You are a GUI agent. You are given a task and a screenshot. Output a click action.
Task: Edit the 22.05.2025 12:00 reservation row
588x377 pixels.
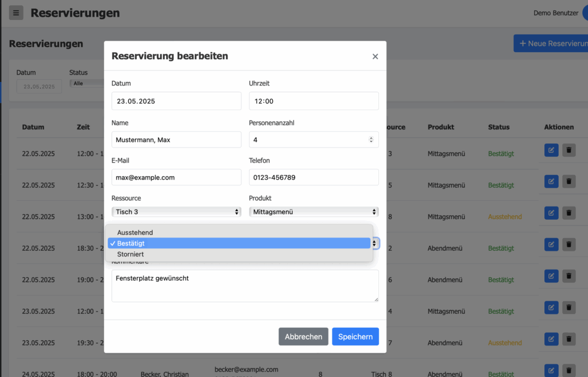tap(551, 150)
